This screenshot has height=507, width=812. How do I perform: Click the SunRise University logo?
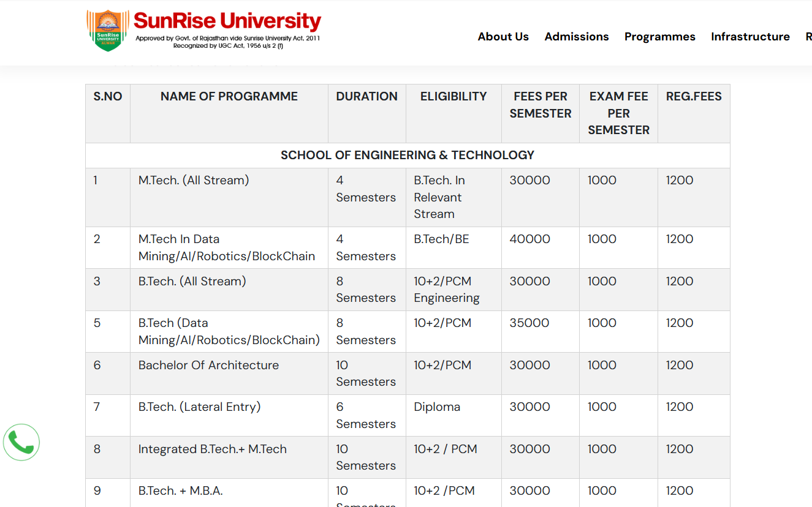203,31
